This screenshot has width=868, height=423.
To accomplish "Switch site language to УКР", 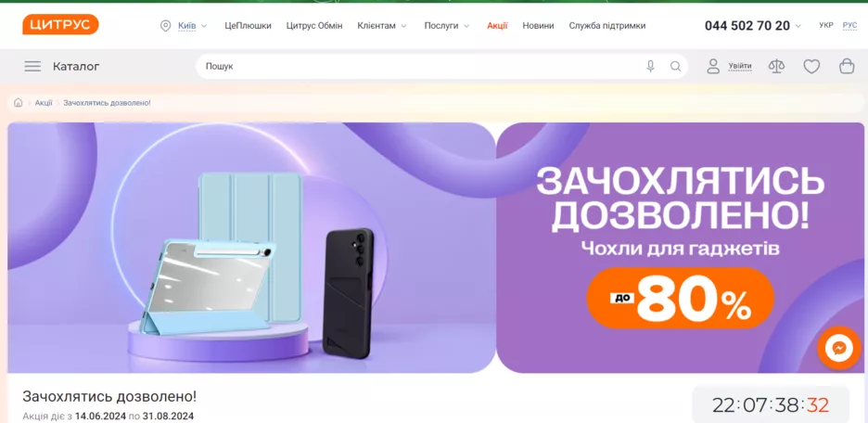I will coord(826,25).
